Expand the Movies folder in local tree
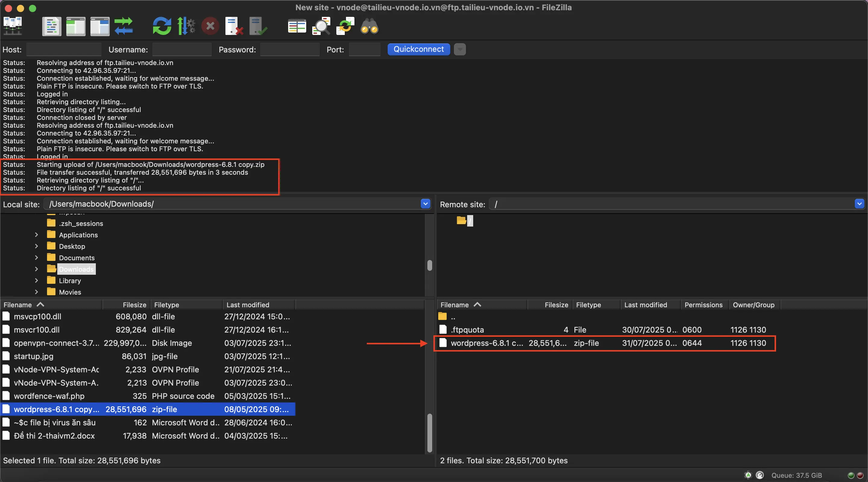The height and width of the screenshot is (482, 868). [36, 292]
